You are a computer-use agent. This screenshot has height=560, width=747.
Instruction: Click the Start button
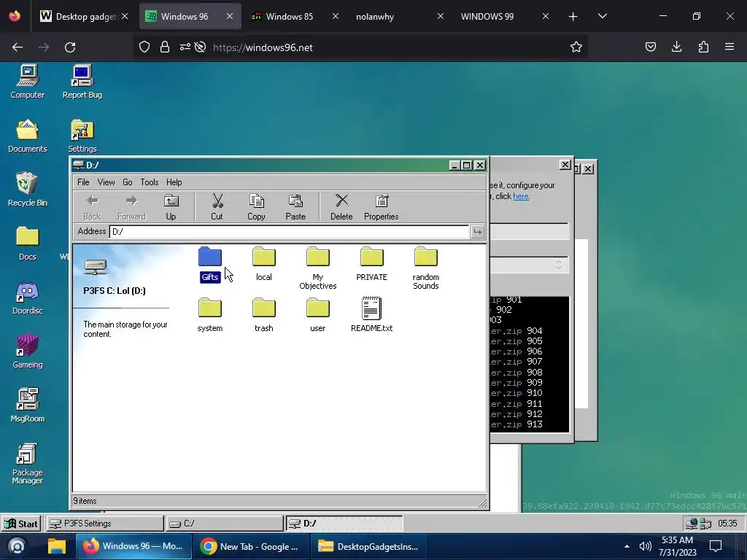click(21, 524)
